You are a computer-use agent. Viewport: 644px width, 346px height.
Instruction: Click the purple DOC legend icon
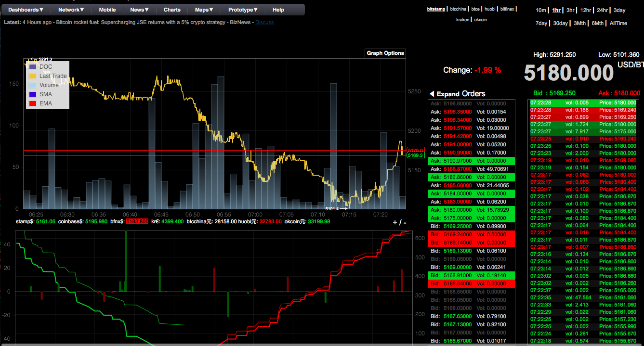coord(33,67)
